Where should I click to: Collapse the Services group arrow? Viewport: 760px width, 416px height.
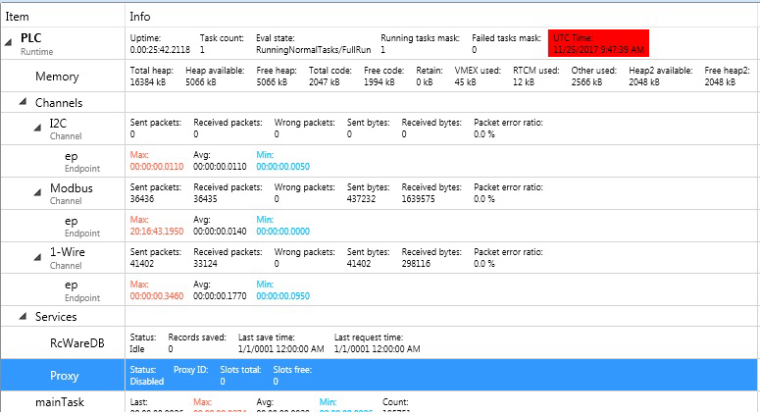[23, 317]
